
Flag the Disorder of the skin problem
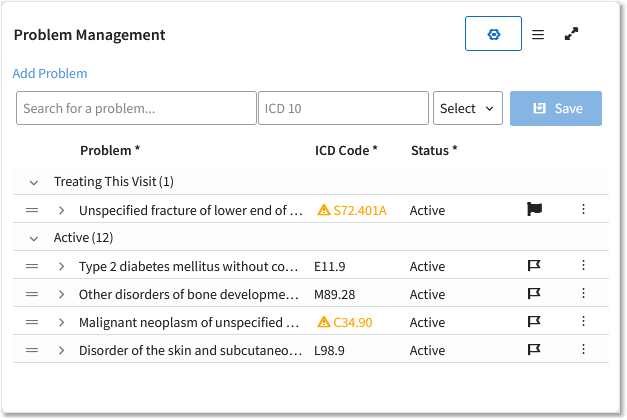click(534, 349)
